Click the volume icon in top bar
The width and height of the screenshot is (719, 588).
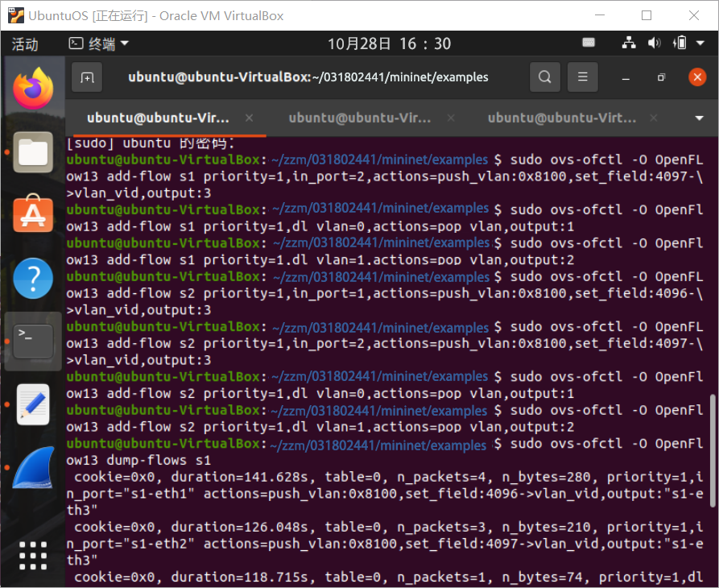point(654,43)
